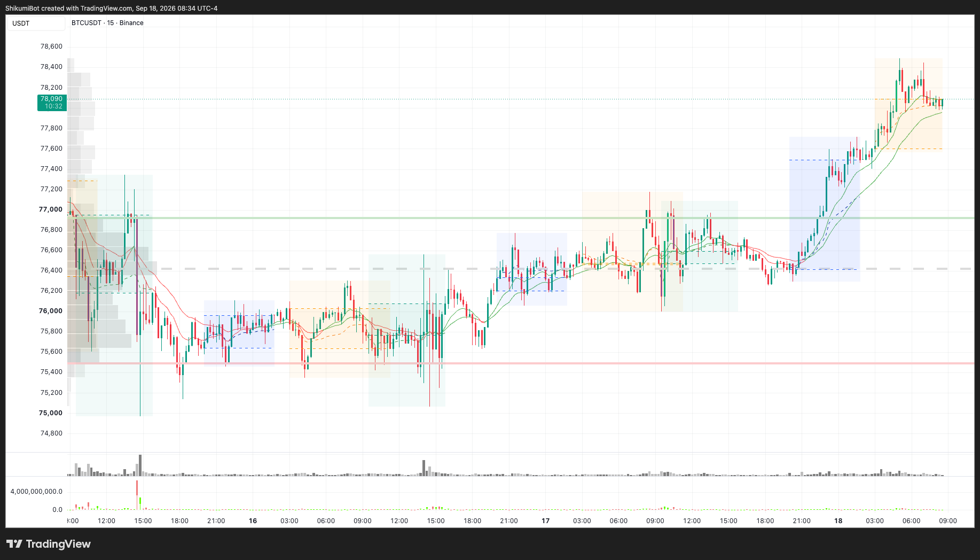
Task: Click the 76,200 price axis label
Action: [x=51, y=291]
